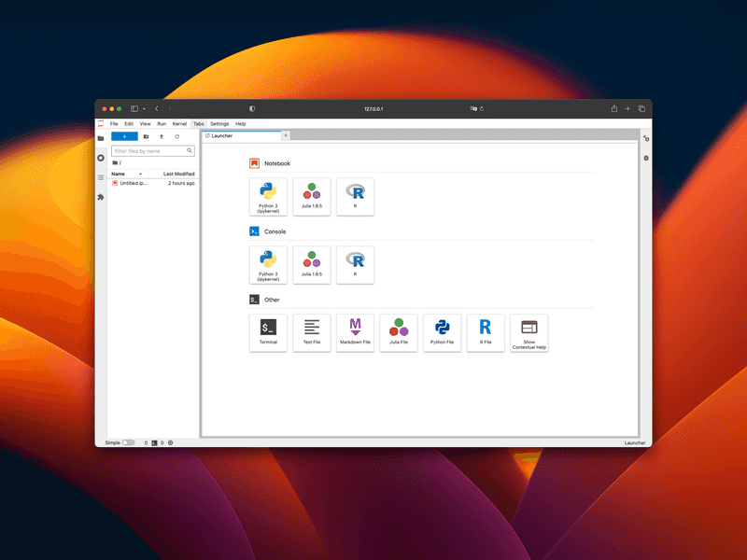The height and width of the screenshot is (560, 747).
Task: Open the Kernel menu
Action: pyautogui.click(x=179, y=124)
